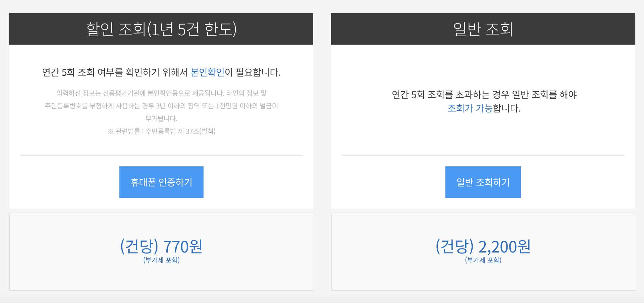Click 부가세 포함 under the 770원 price
This screenshot has width=644, height=303.
(161, 260)
